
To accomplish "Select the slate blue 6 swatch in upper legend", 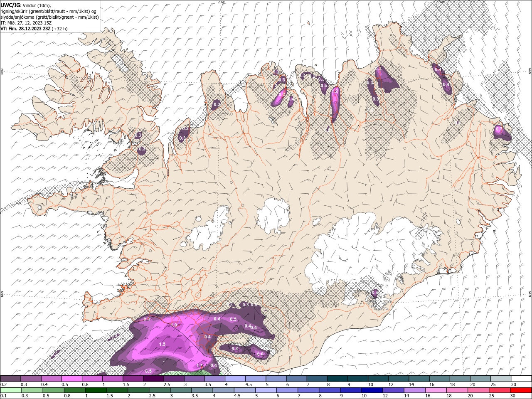I will 296,379.
